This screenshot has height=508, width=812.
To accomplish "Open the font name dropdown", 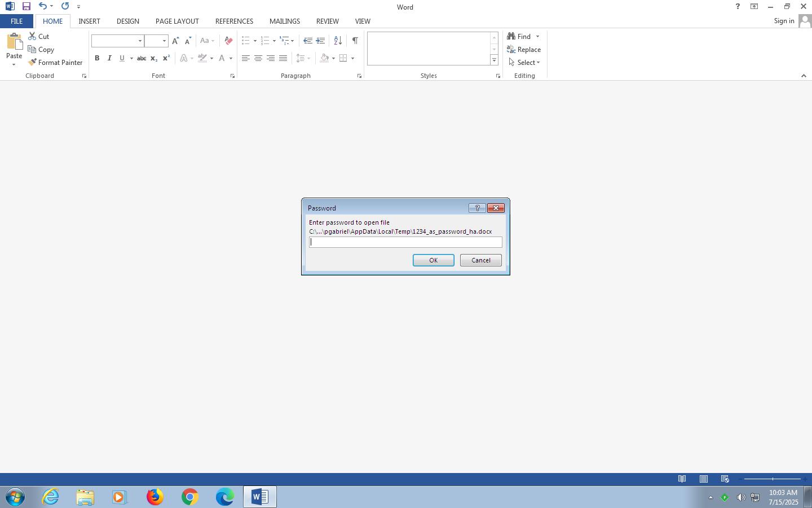I will [140, 41].
